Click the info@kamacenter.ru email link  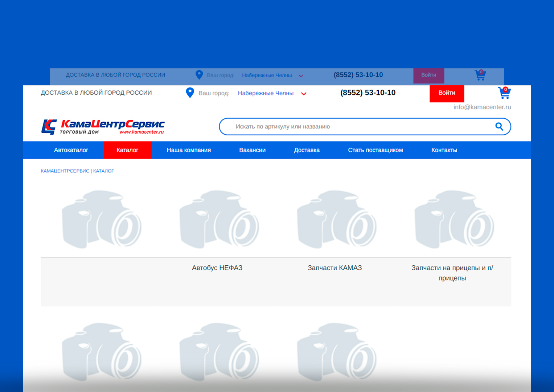click(x=482, y=107)
